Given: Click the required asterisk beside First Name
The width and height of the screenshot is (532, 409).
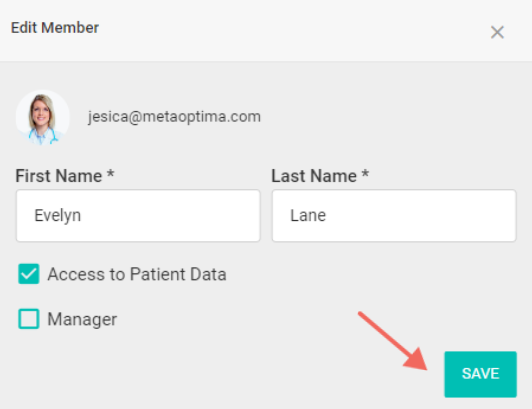Looking at the screenshot, I should 110,173.
